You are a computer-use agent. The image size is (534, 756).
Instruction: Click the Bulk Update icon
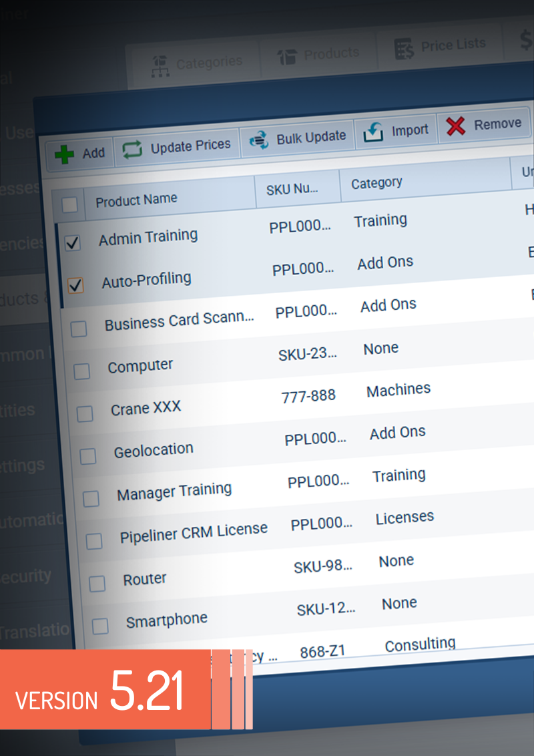click(x=258, y=140)
